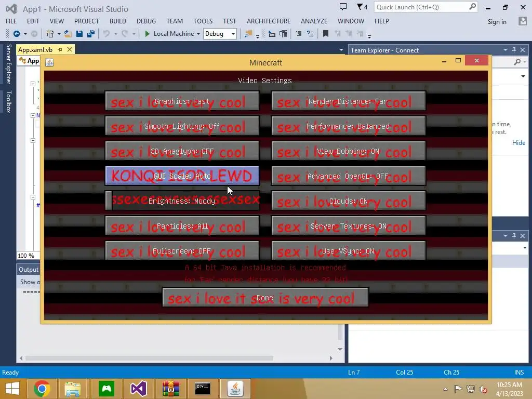Toggle Server Textures: ON

tap(348, 226)
